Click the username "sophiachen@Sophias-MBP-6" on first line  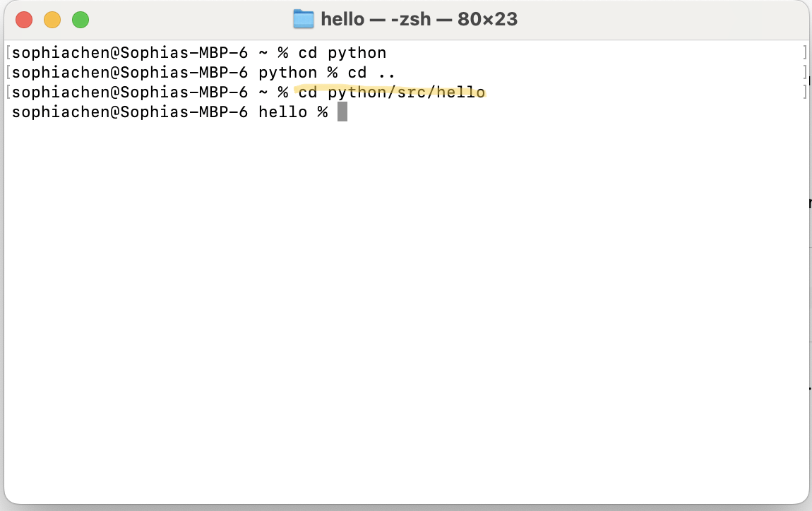130,53
